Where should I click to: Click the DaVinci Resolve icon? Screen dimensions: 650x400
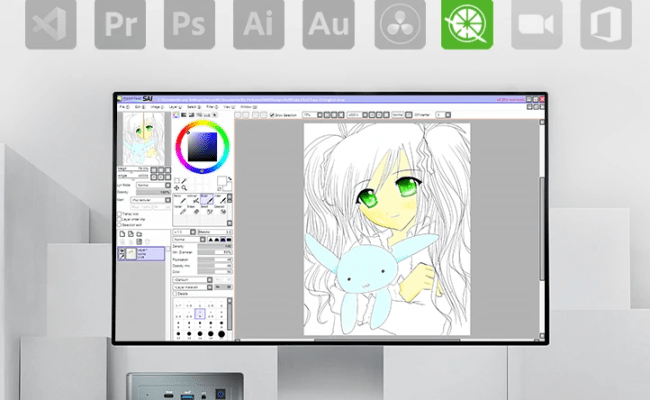400,24
